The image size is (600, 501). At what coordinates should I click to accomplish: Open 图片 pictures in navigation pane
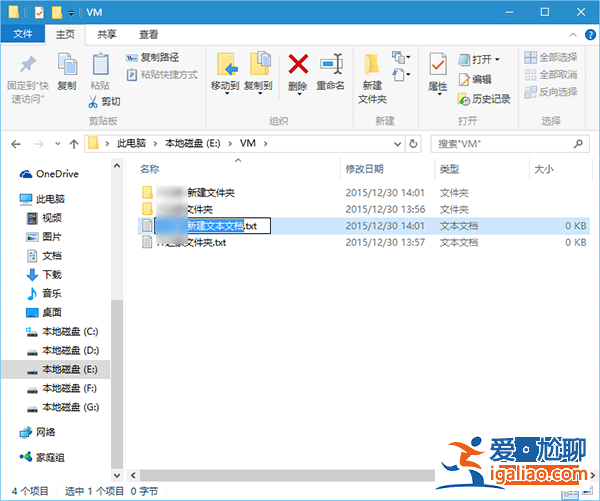tap(44, 237)
